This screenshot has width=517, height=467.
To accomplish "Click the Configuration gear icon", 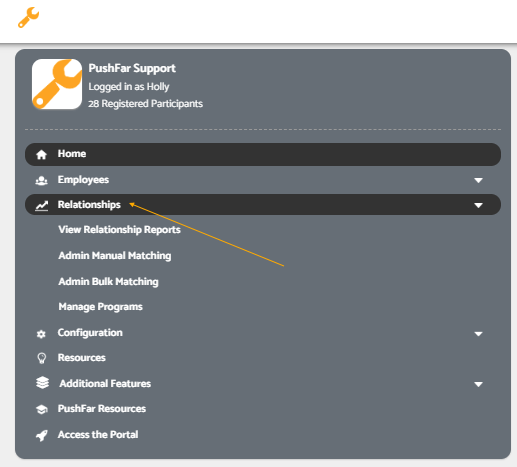I will 41,334.
